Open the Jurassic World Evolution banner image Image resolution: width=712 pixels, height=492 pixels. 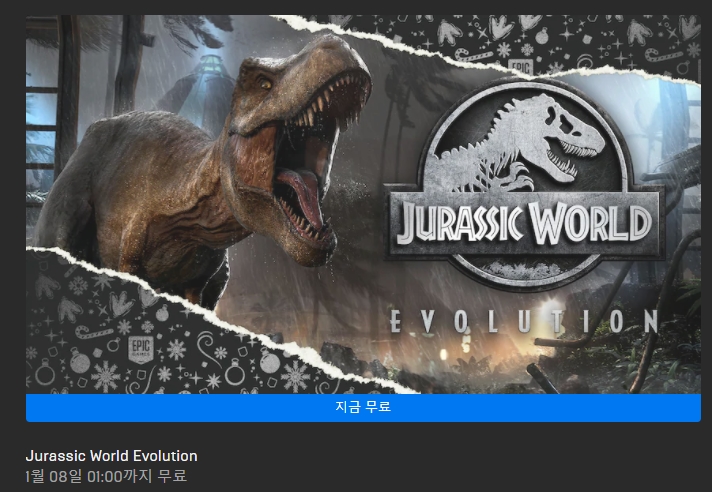[x=363, y=204]
